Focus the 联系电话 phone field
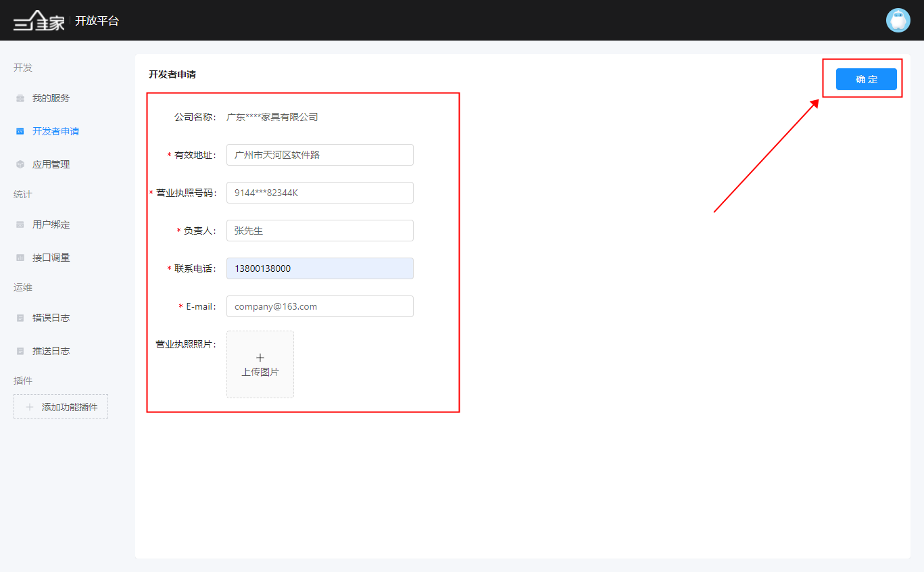 pos(320,268)
